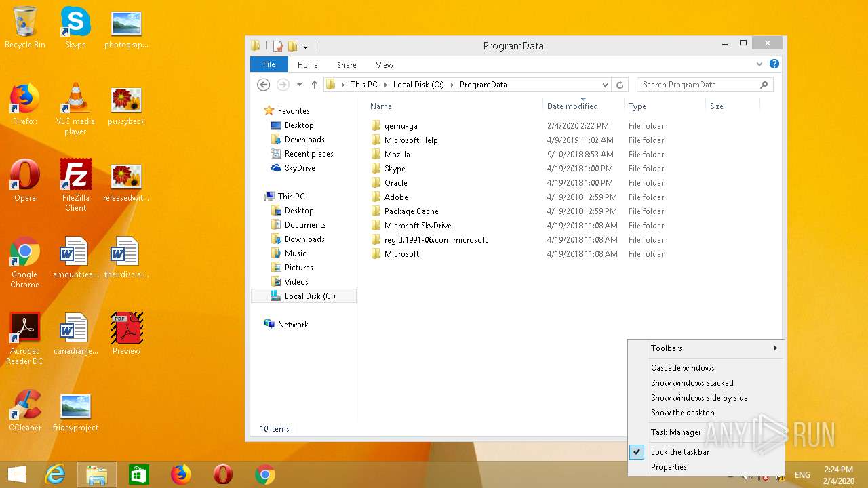Select Local Disk (C:) in navigation pane

[303, 296]
